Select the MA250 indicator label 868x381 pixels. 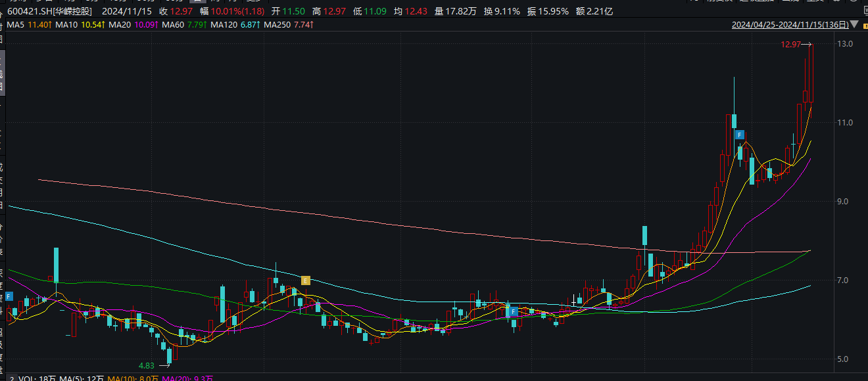(276, 25)
